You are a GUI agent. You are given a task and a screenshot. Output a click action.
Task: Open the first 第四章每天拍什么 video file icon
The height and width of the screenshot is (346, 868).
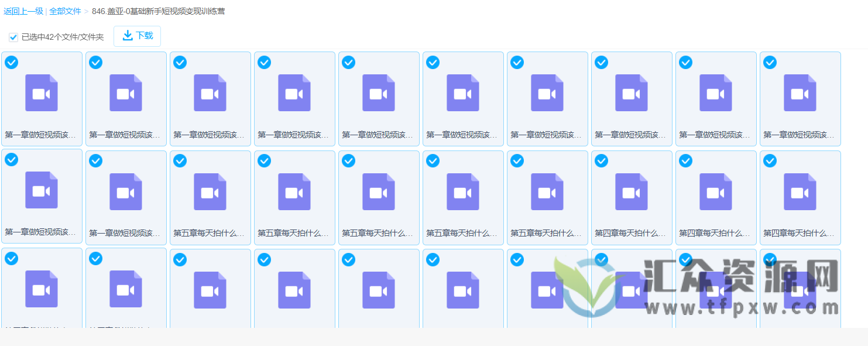point(632,190)
